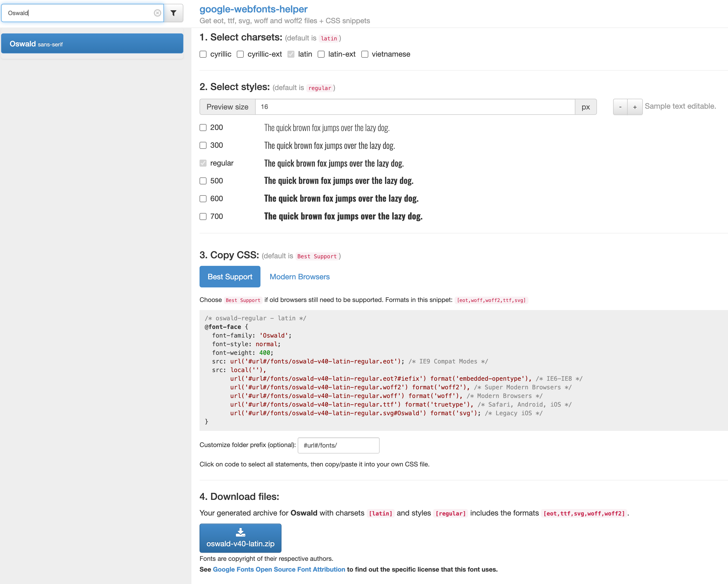The width and height of the screenshot is (728, 584).
Task: Click the Preview size label
Action: [227, 107]
